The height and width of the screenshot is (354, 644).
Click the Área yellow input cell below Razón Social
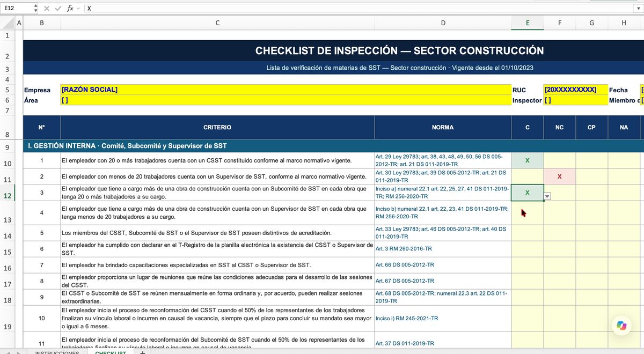pos(286,100)
